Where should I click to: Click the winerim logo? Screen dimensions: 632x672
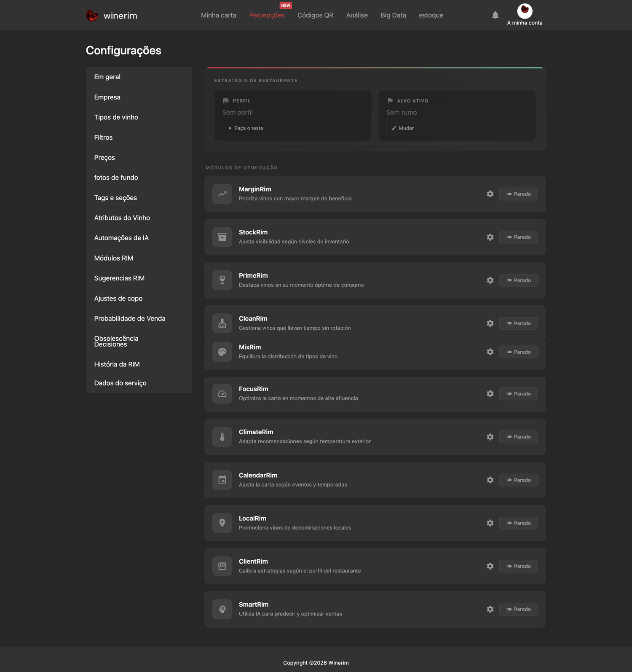[112, 15]
